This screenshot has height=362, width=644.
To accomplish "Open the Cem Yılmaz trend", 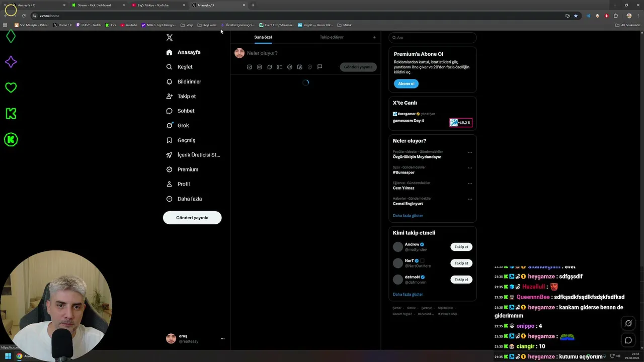I will [x=404, y=188].
